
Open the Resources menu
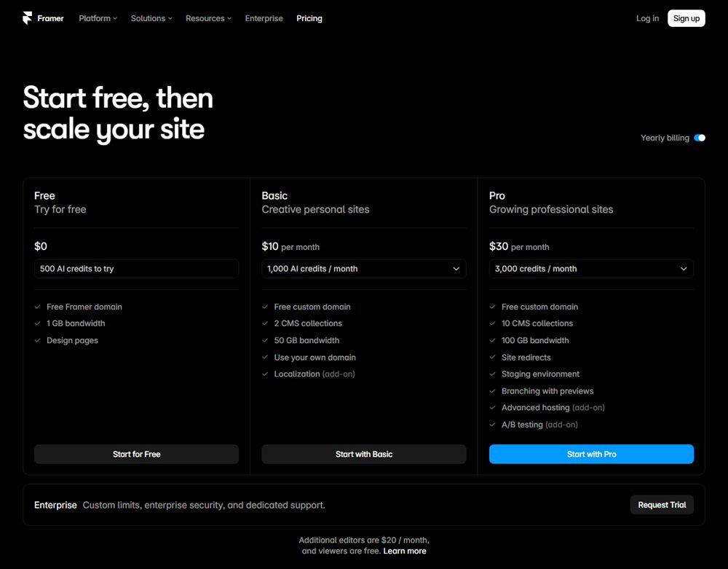click(208, 18)
